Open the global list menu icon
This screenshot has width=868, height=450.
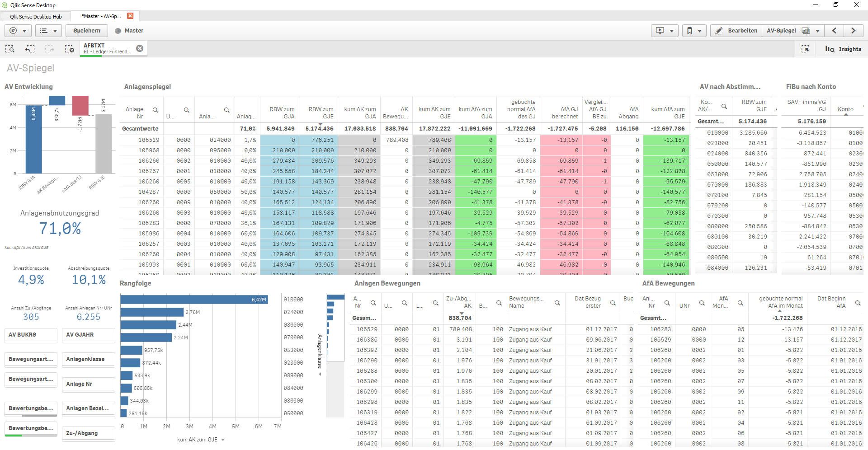44,31
